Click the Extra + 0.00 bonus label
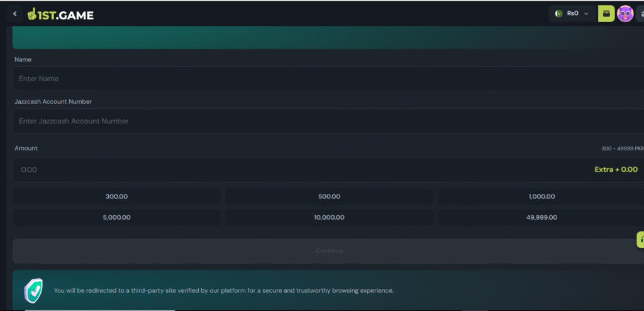The width and height of the screenshot is (644, 311). (x=616, y=169)
